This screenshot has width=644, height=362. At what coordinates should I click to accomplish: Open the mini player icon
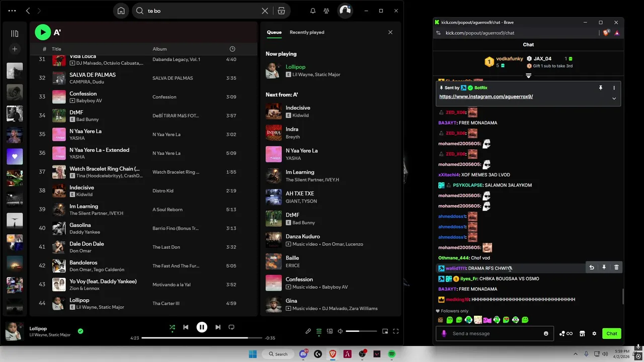point(385,331)
